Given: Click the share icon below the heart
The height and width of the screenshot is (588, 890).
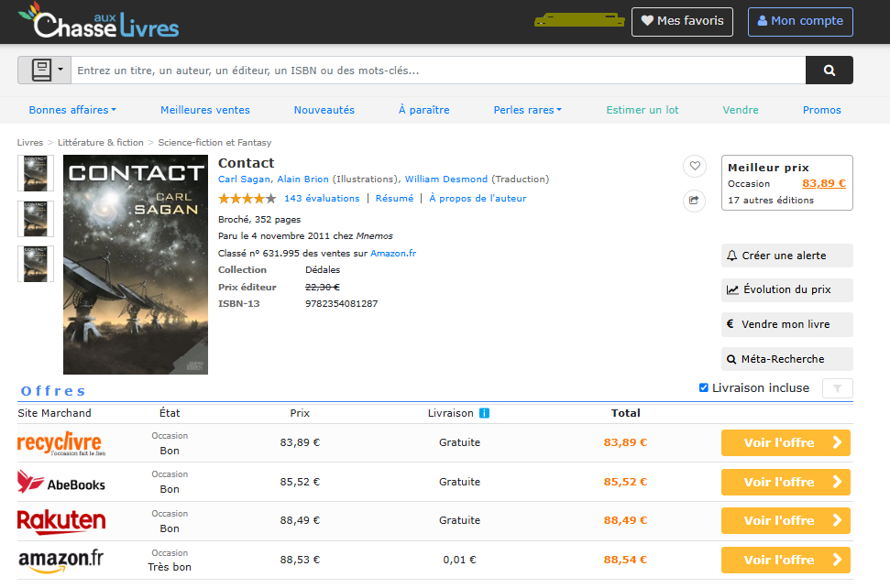Looking at the screenshot, I should (x=694, y=200).
